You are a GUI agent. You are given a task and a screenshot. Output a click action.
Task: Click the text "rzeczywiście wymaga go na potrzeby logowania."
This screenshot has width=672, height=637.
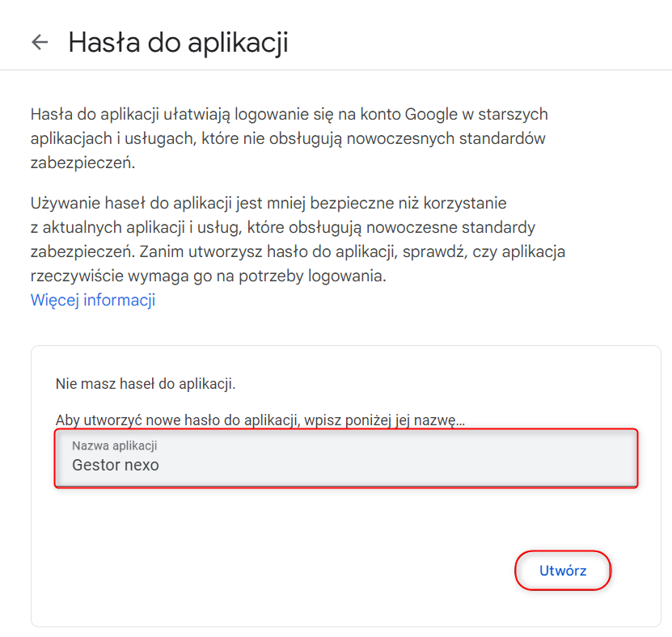click(209, 276)
